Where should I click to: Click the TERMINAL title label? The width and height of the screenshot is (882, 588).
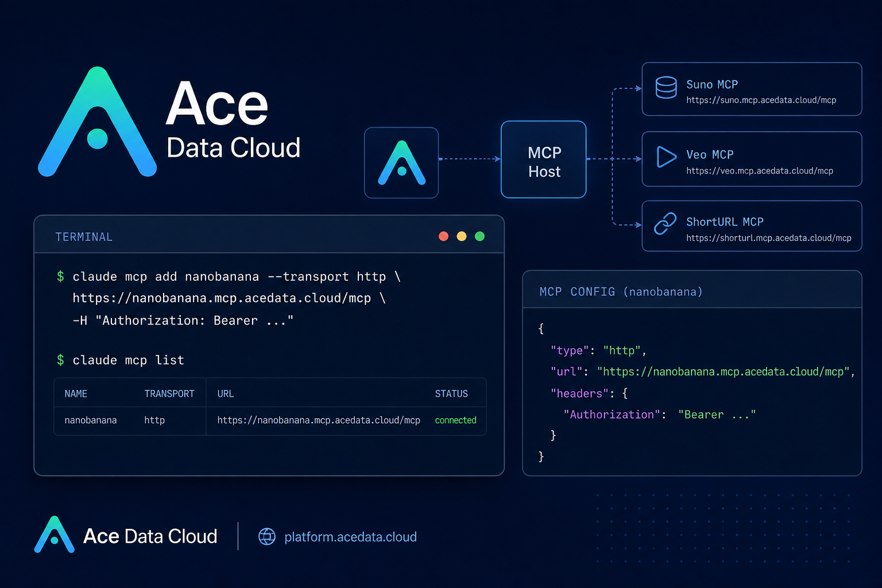tap(84, 237)
